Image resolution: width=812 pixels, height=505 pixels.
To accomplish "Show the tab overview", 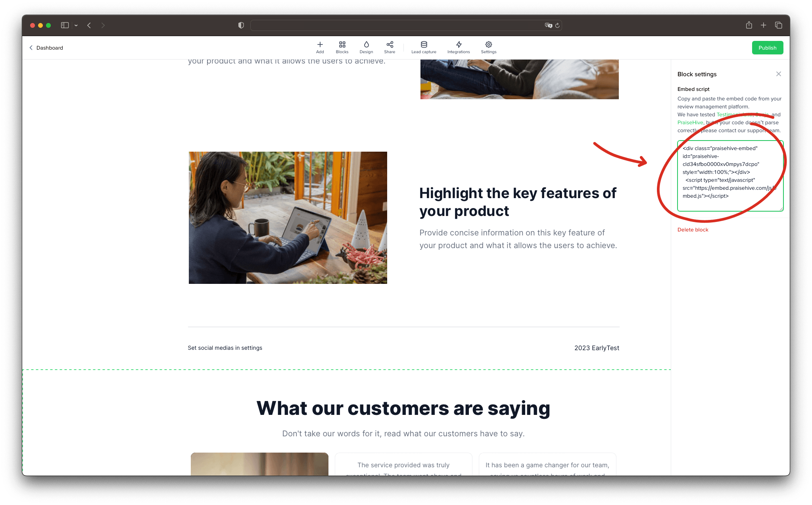I will point(778,25).
